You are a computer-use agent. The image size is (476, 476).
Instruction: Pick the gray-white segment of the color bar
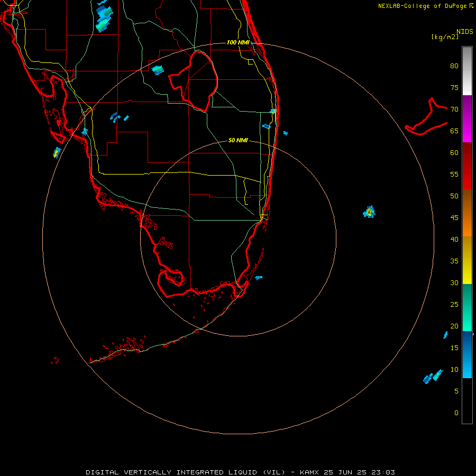pos(467,71)
